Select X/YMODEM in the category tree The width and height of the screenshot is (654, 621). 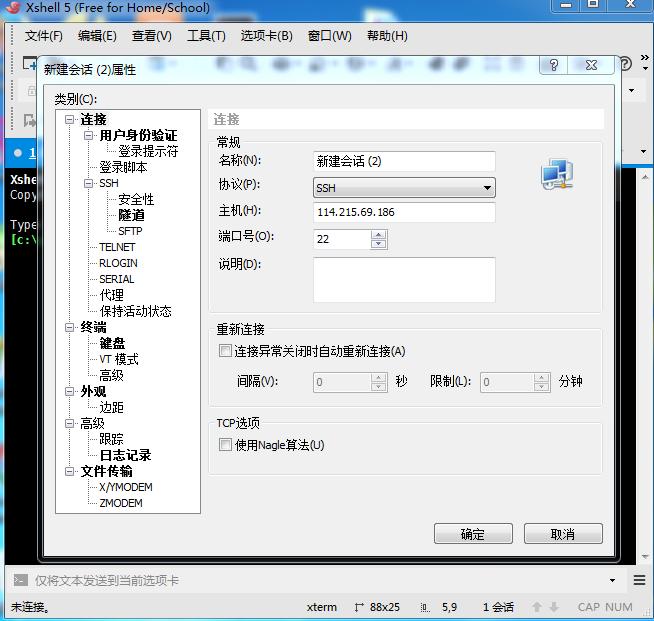tap(126, 487)
